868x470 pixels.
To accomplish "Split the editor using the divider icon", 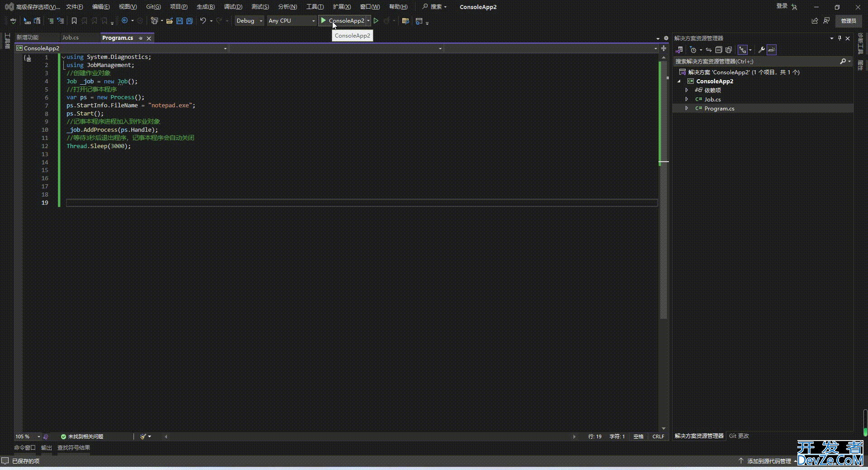I will pyautogui.click(x=664, y=48).
